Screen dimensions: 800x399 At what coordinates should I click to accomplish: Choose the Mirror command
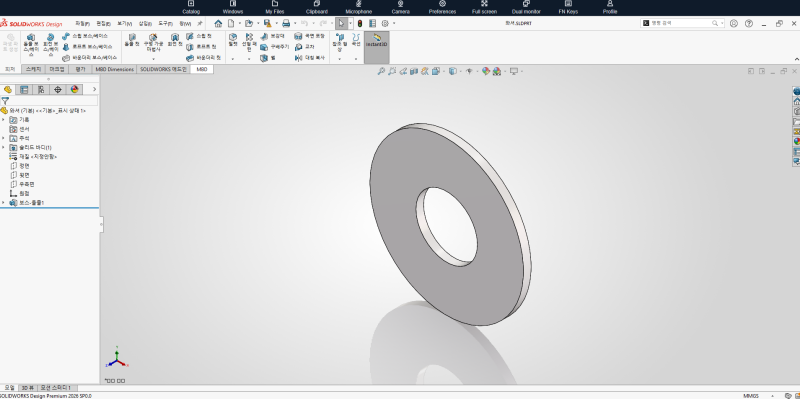pos(310,58)
